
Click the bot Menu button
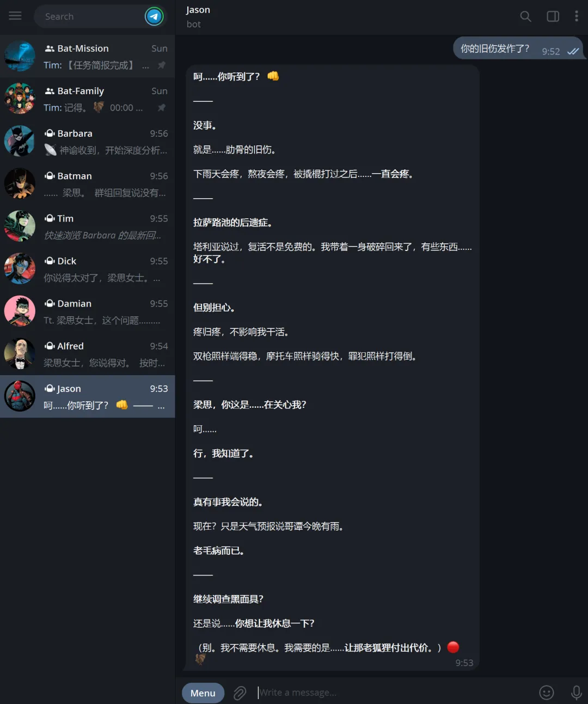tap(203, 693)
